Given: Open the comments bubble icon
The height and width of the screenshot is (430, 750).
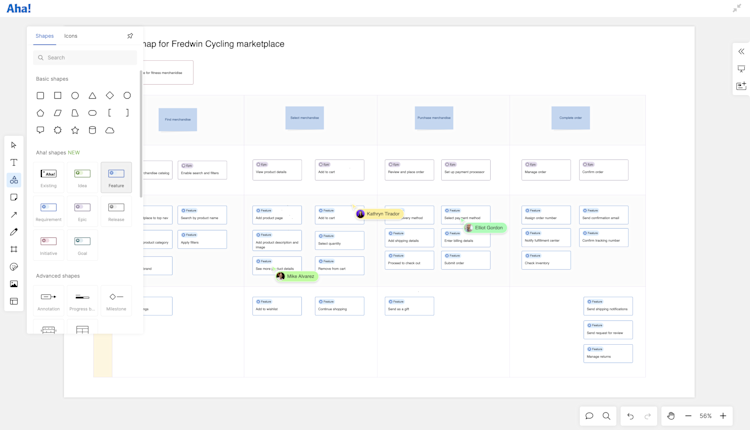Looking at the screenshot, I should pos(589,416).
